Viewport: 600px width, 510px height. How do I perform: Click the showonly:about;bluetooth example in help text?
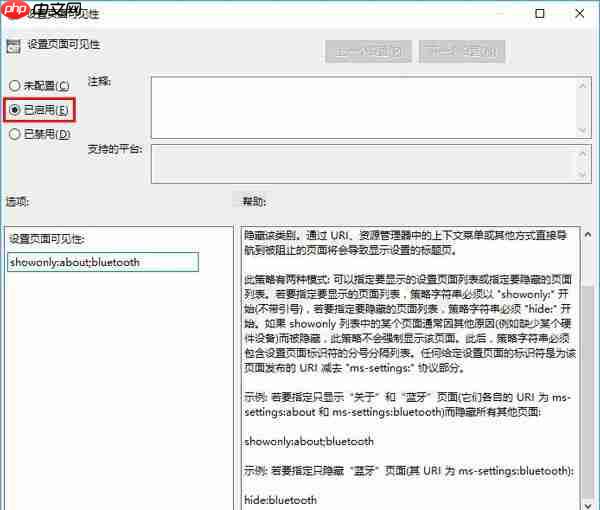coord(309,441)
